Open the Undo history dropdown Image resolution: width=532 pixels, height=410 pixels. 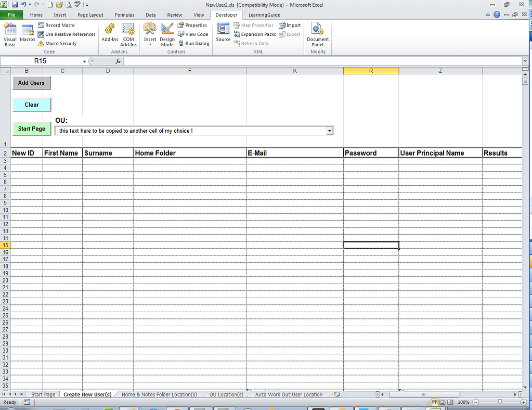pyautogui.click(x=30, y=5)
